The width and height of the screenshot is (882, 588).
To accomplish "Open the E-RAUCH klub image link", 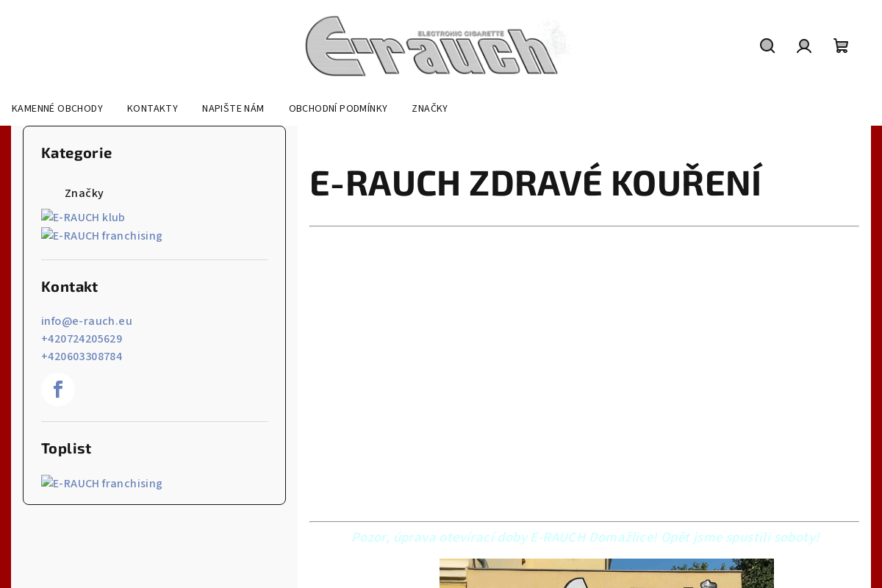I will (83, 217).
